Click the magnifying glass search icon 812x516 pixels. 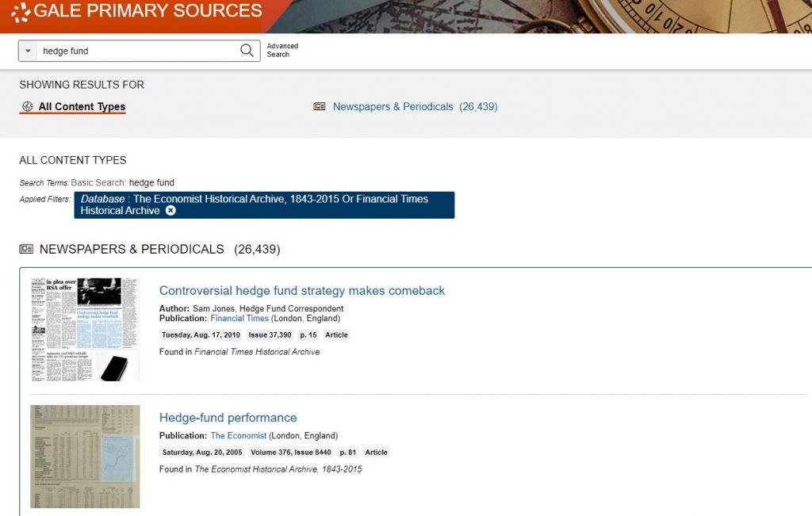point(247,51)
